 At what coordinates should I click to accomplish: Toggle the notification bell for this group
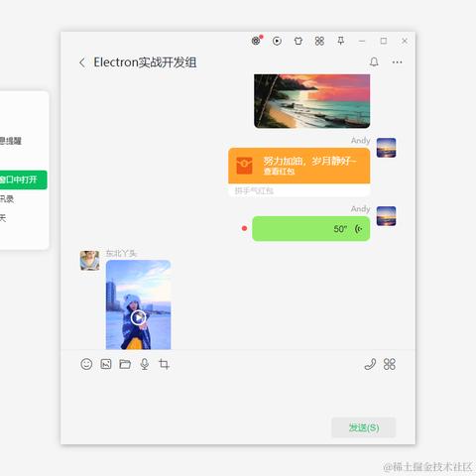374,61
